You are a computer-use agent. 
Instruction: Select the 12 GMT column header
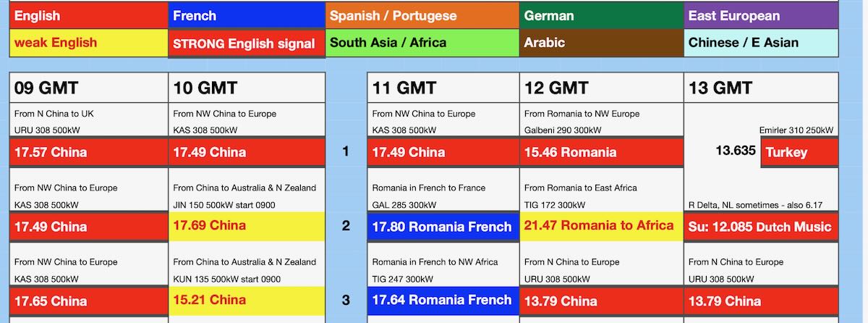(x=602, y=88)
